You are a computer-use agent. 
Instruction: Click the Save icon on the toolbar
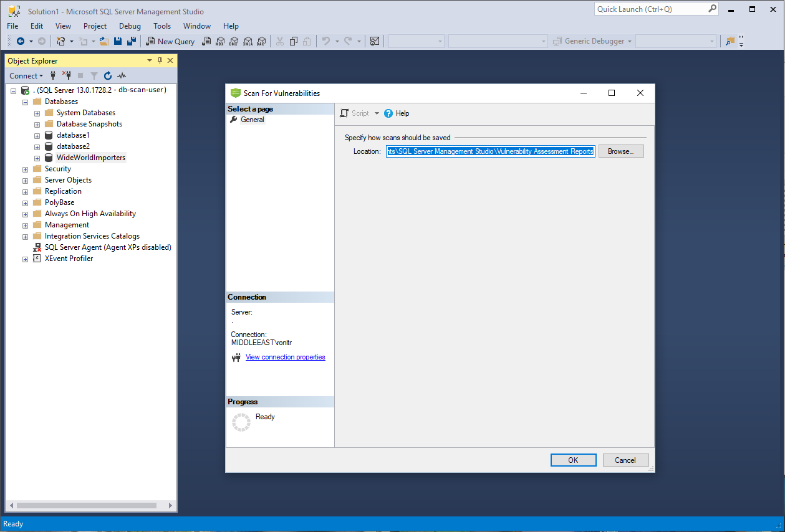pos(118,40)
